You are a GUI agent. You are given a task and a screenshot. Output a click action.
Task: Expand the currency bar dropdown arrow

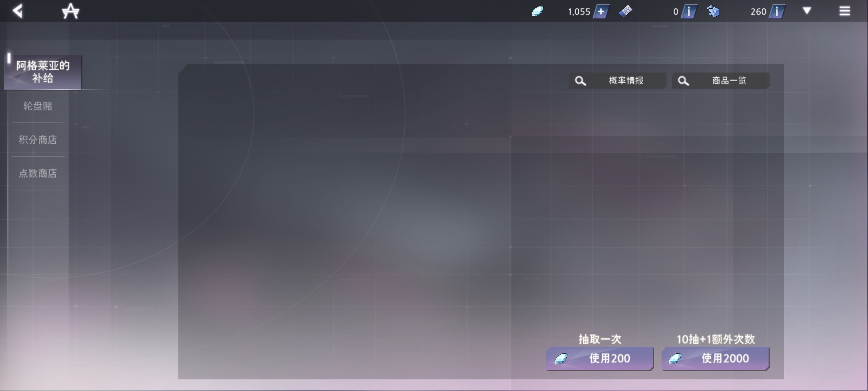tap(807, 11)
